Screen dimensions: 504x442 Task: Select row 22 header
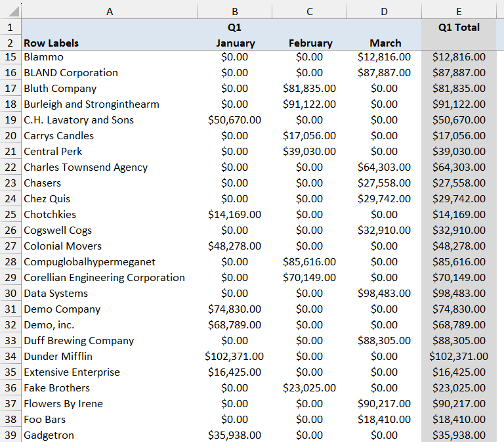click(10, 167)
